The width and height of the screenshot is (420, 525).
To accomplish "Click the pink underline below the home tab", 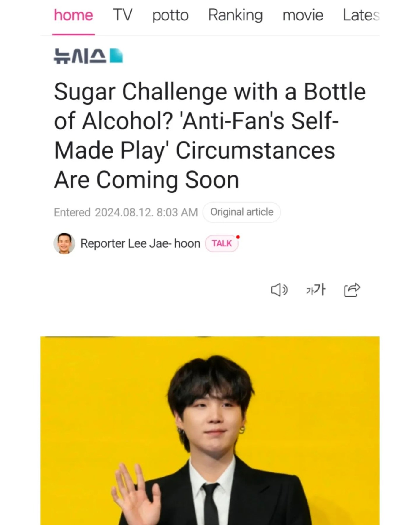I will (73, 34).
